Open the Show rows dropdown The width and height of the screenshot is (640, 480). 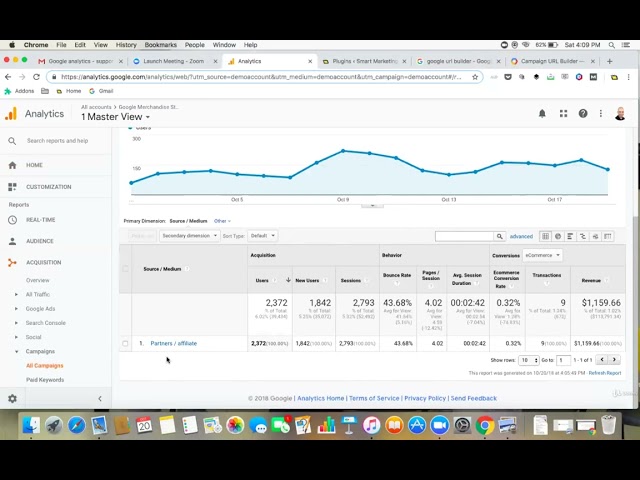coord(529,360)
